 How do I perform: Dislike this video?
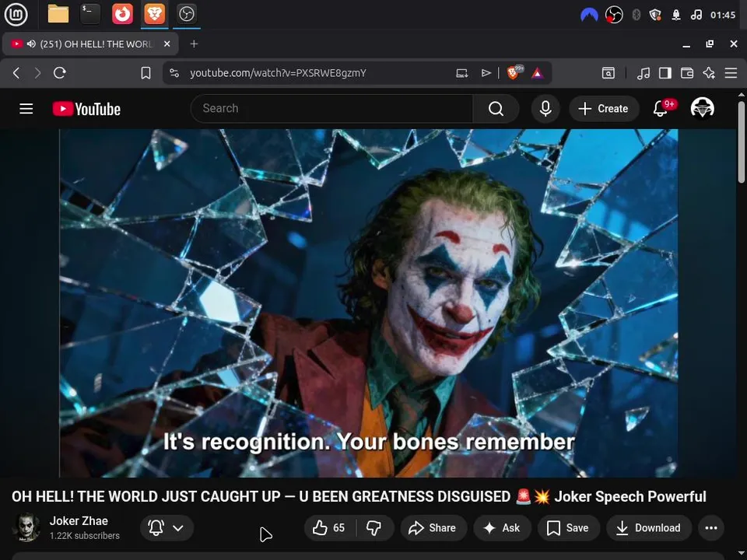click(374, 527)
